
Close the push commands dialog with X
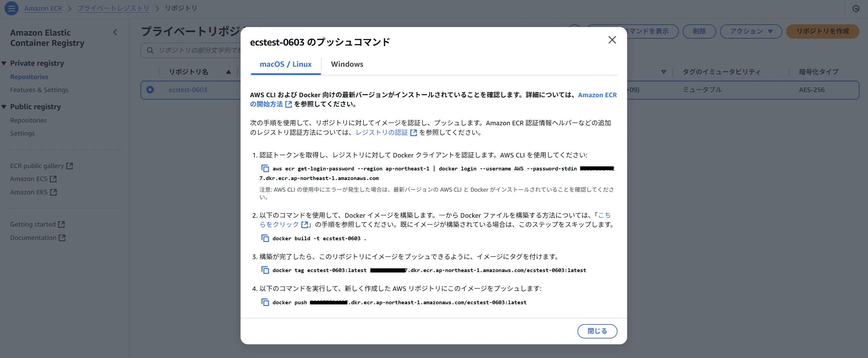click(612, 40)
